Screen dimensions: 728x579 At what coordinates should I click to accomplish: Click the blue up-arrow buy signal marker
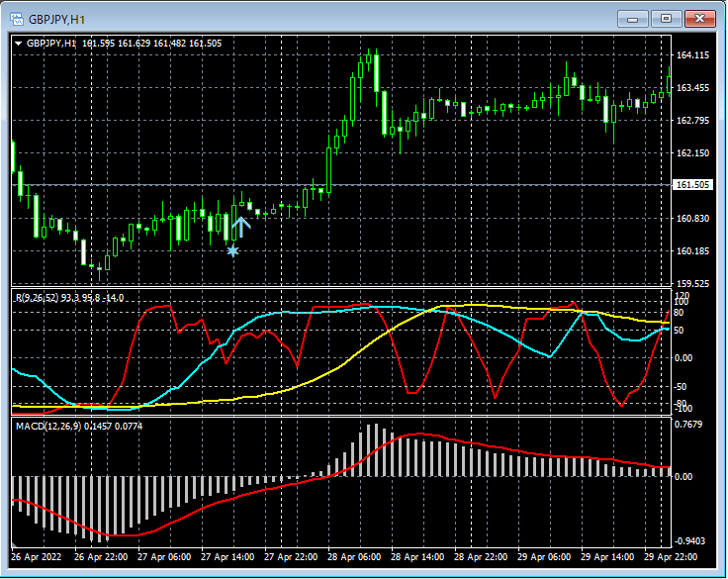242,227
